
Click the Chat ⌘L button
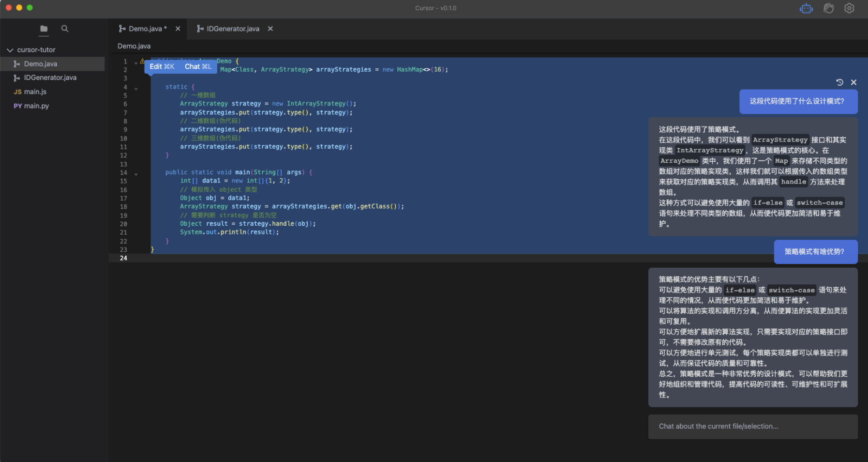point(198,66)
